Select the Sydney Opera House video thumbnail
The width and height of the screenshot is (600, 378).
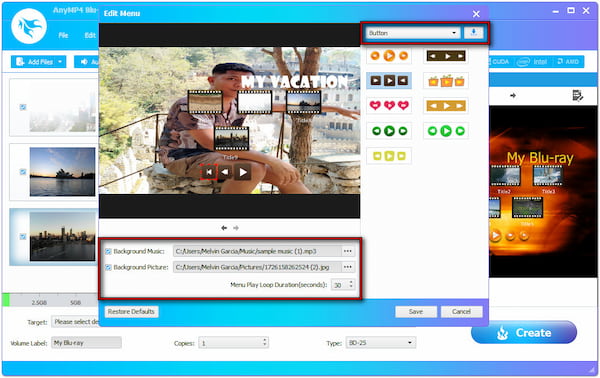pos(62,172)
